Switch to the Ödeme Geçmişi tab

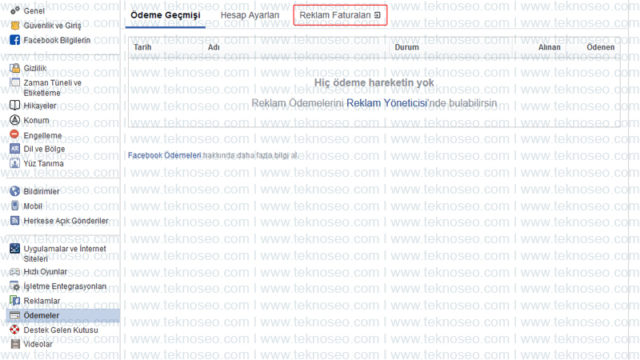point(165,15)
